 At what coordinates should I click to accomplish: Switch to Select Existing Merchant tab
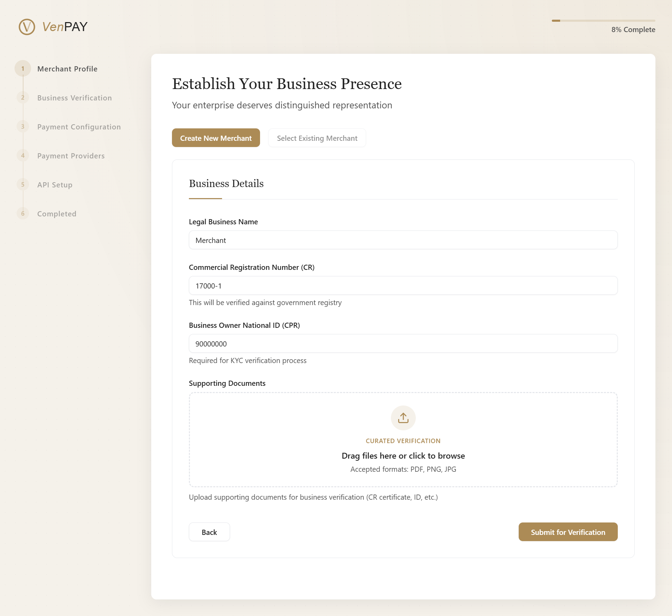point(317,138)
